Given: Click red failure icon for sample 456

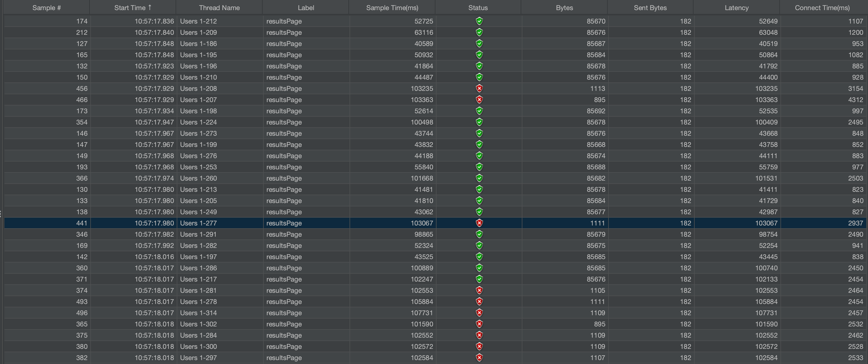Looking at the screenshot, I should coord(479,89).
